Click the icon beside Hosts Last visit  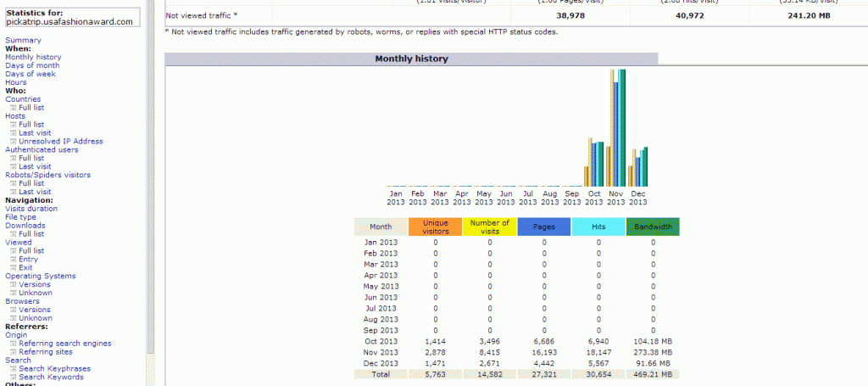point(14,133)
